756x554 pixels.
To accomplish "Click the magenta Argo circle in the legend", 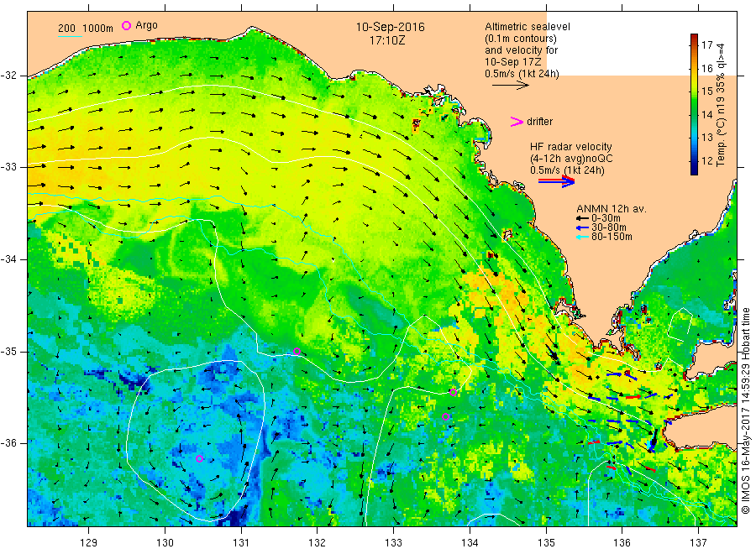I will [126, 25].
